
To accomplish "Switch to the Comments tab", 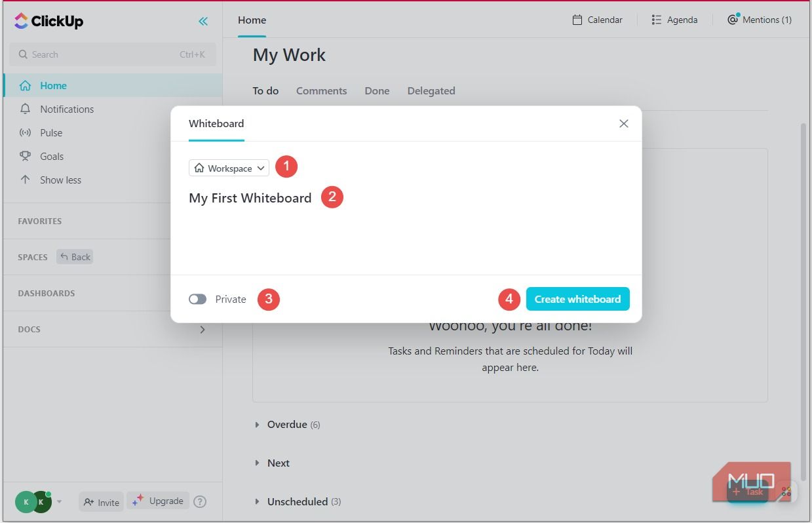I will [x=321, y=90].
